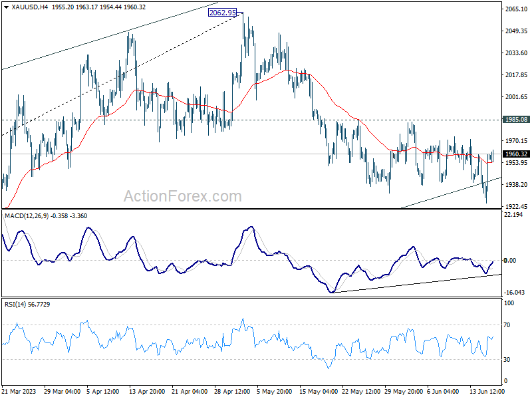The height and width of the screenshot is (399, 532).
Task: Select the 21 Mar 2023 date label
Action: pyautogui.click(x=19, y=392)
